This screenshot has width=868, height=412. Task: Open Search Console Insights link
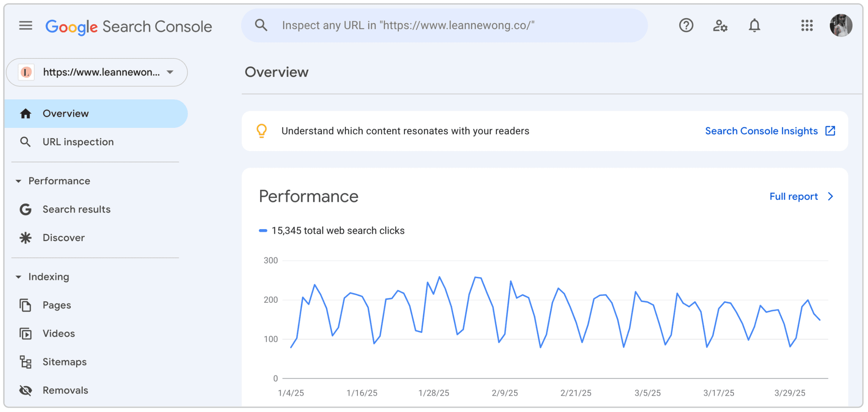(761, 131)
